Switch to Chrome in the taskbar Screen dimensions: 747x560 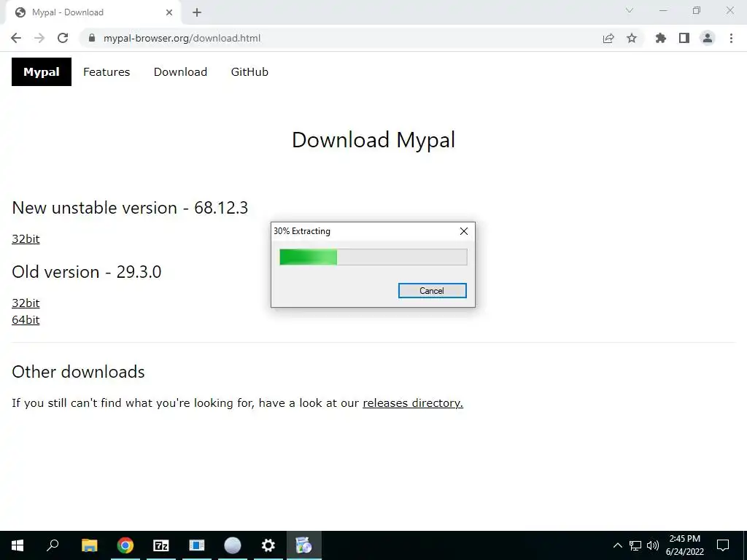coord(125,545)
